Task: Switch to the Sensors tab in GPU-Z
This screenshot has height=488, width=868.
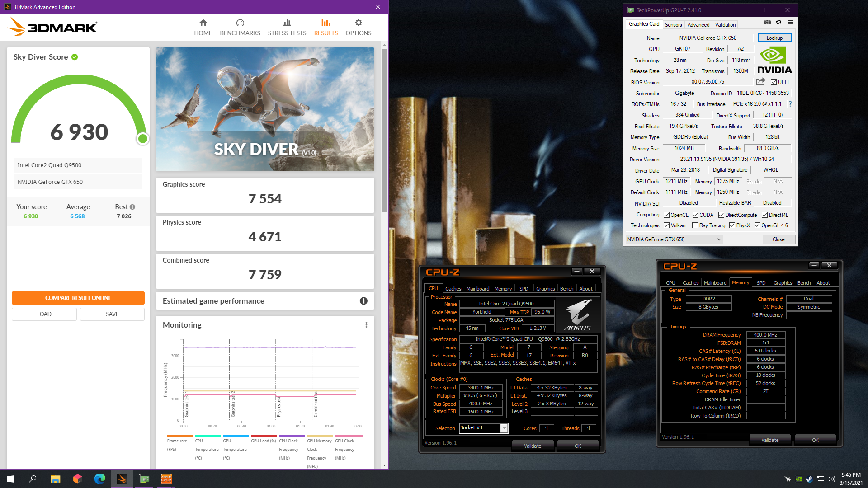Action: pos(673,25)
